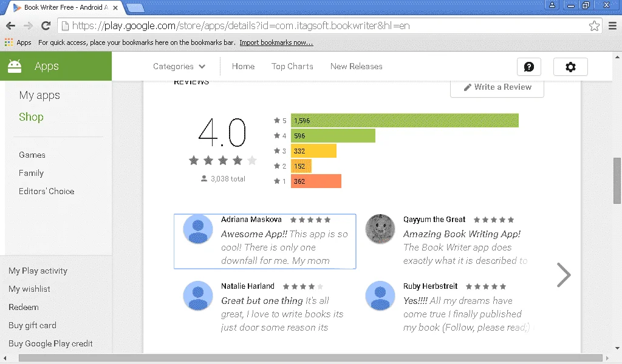Reload the page with the refresh icon
The width and height of the screenshot is (622, 364).
click(x=46, y=26)
